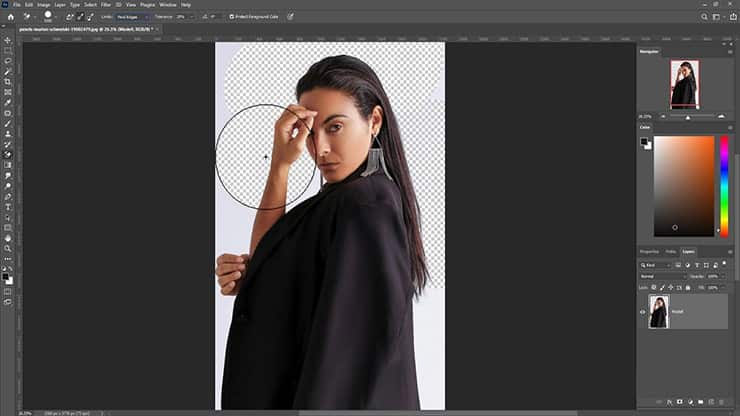
Task: Click the rainbow hue slider in Color panel
Action: click(x=723, y=185)
